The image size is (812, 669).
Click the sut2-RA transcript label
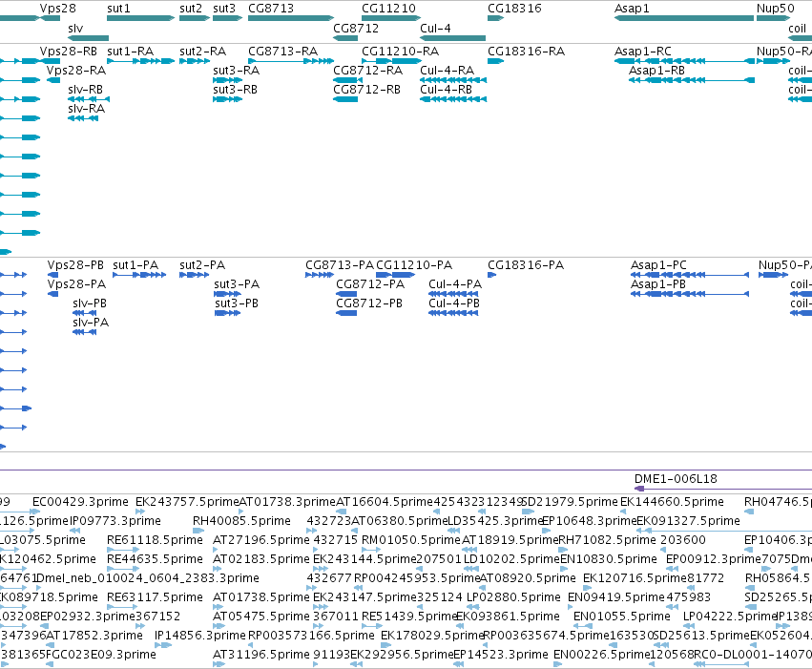(x=202, y=52)
